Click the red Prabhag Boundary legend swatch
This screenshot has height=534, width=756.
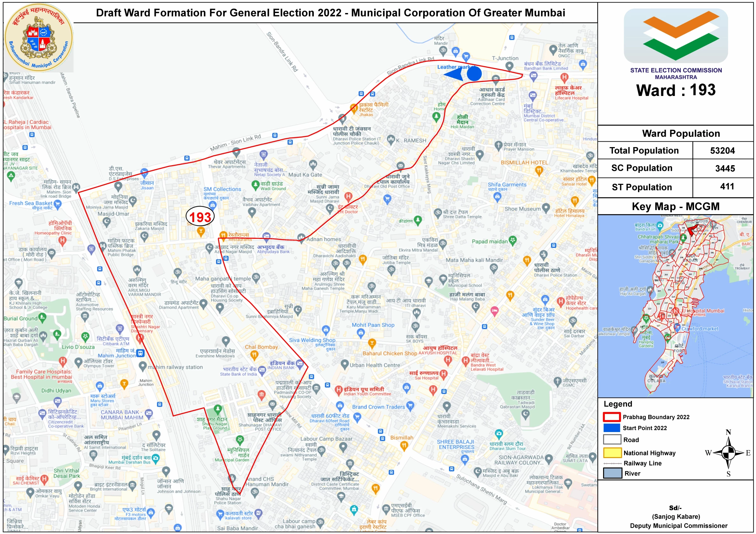tap(612, 417)
